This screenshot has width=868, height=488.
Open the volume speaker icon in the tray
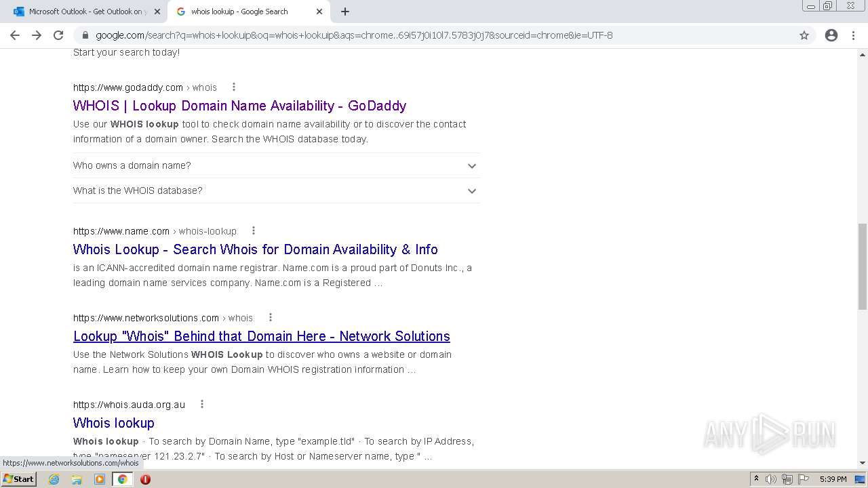click(771, 479)
